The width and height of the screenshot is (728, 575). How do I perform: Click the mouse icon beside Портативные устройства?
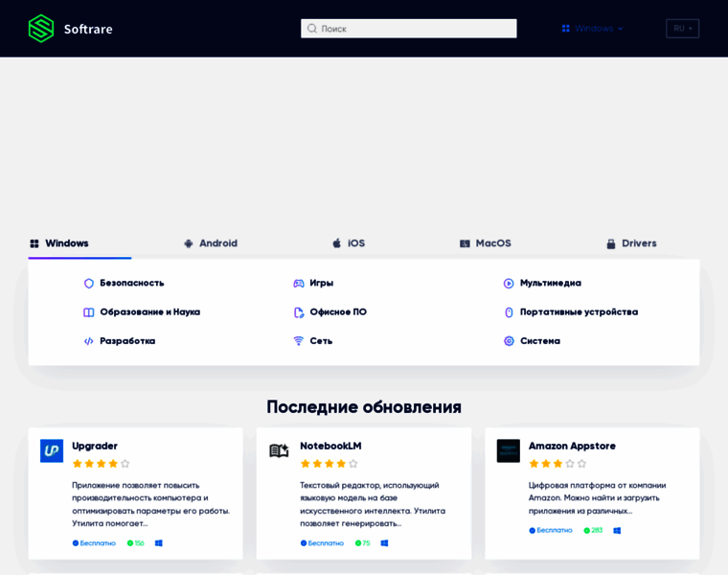pyautogui.click(x=509, y=312)
